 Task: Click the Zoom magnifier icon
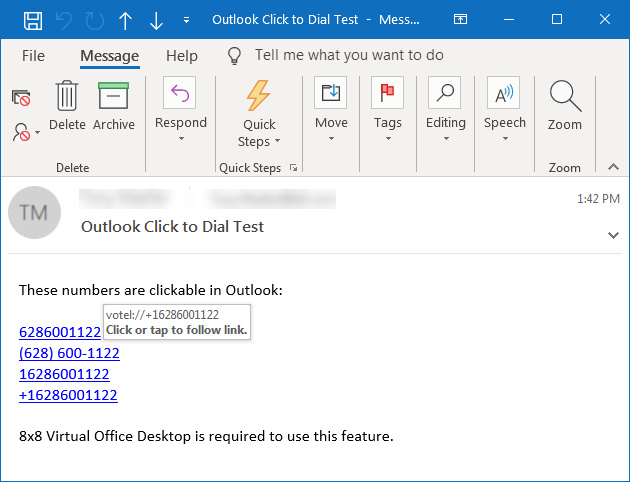tap(565, 97)
